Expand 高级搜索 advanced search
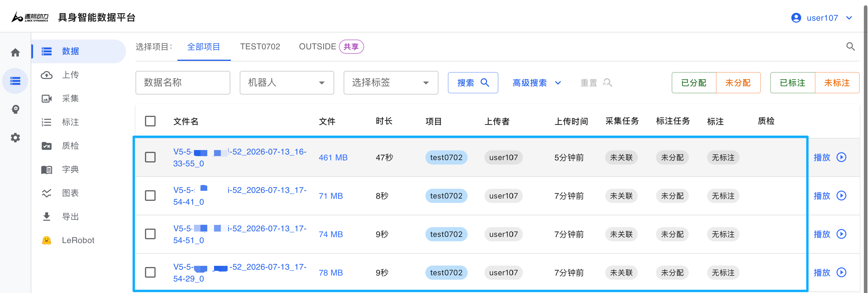 537,83
